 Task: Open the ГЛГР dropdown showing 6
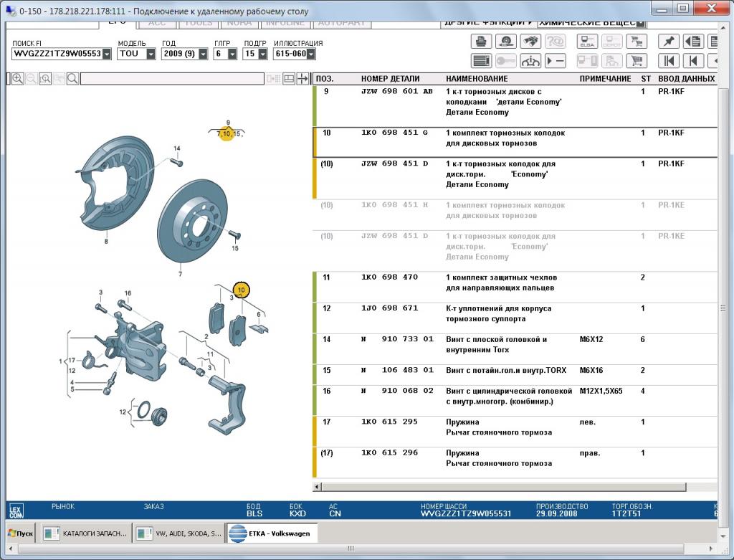[x=232, y=54]
